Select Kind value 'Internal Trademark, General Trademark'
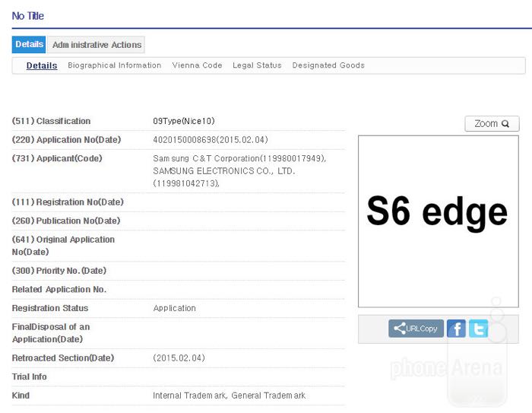 (x=229, y=396)
